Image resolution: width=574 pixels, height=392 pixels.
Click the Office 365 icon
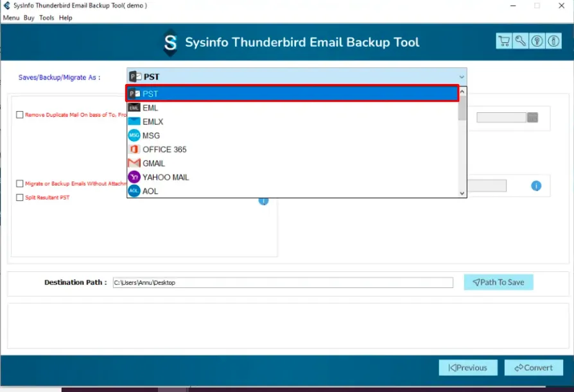click(x=134, y=149)
